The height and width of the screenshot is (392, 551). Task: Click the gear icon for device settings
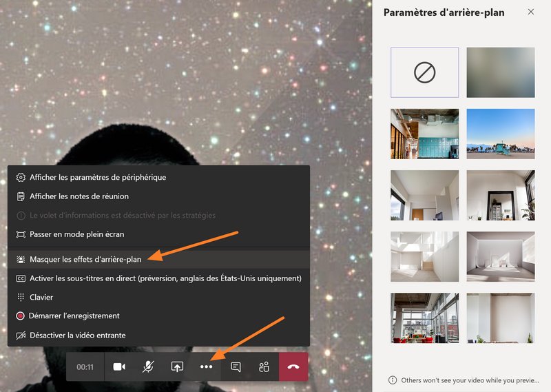[x=21, y=177]
